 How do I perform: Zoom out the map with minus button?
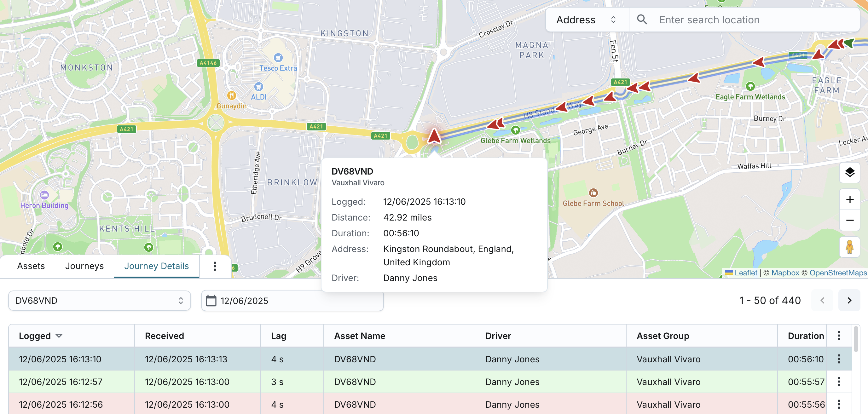pyautogui.click(x=849, y=220)
